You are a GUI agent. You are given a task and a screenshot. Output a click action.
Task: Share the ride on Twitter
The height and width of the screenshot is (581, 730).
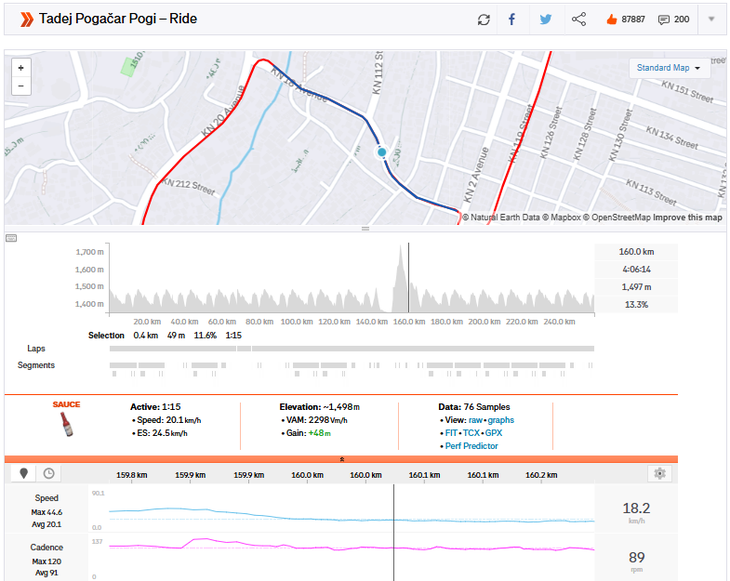click(545, 19)
